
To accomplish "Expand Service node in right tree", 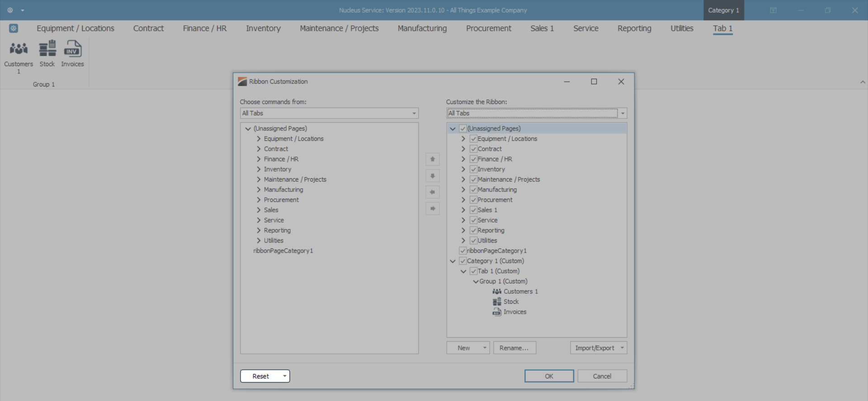I will [x=463, y=220].
